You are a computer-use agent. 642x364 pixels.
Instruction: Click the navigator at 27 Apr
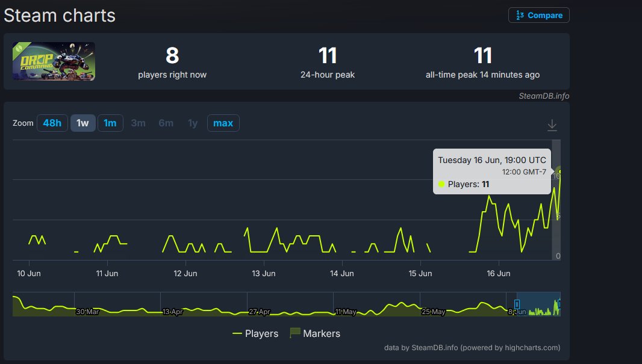pos(260,312)
